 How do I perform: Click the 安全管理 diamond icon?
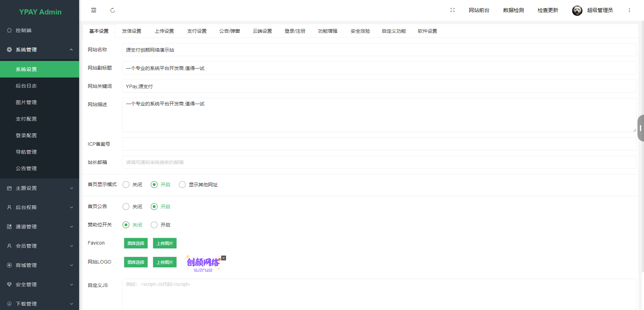tap(9, 285)
